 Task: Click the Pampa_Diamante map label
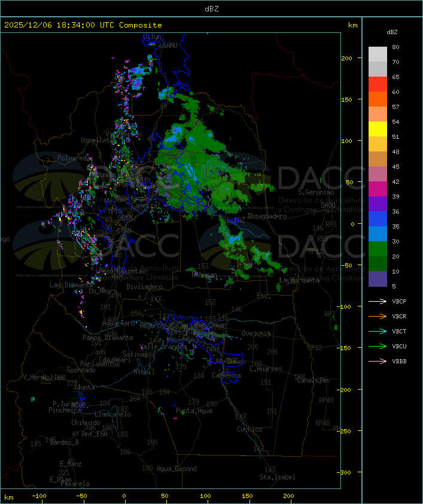point(108,338)
